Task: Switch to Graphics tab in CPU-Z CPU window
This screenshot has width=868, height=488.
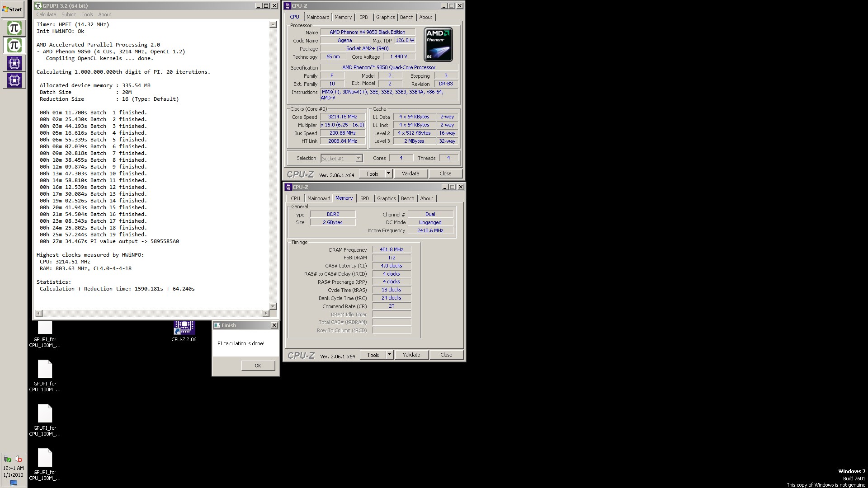Action: 386,17
